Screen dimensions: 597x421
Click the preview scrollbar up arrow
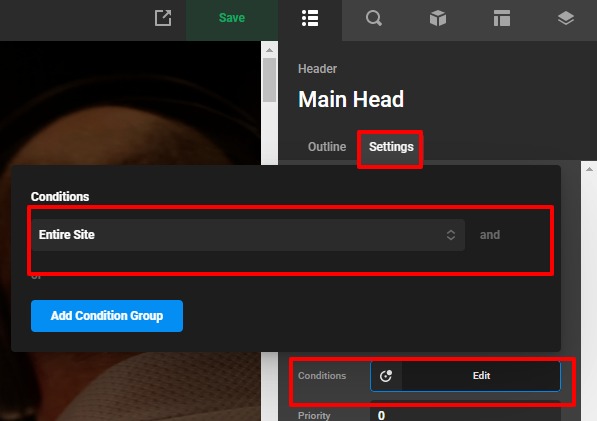click(x=270, y=50)
